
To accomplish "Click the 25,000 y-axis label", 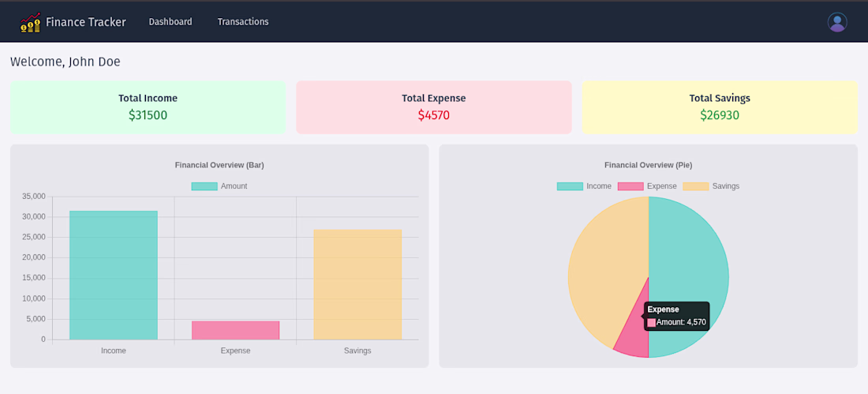I will (x=34, y=237).
